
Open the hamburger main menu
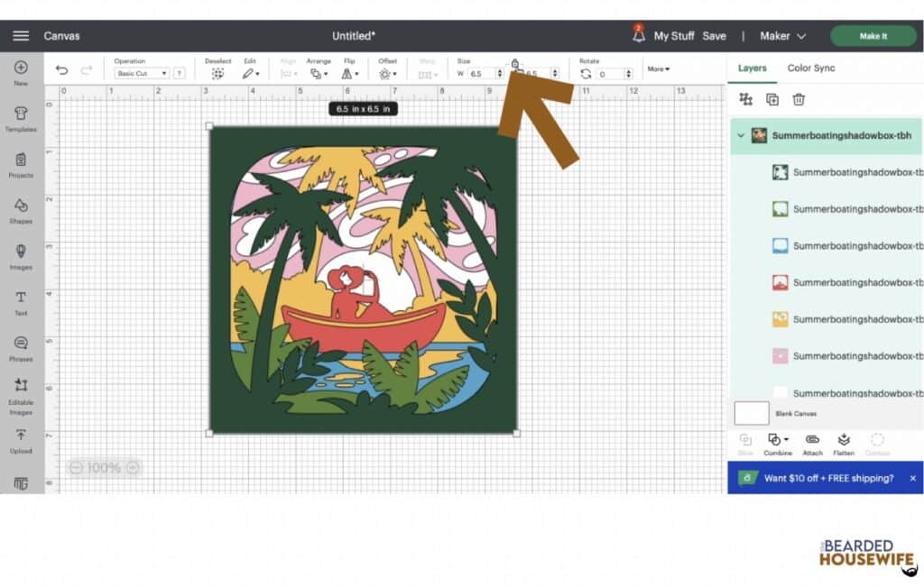tap(21, 36)
